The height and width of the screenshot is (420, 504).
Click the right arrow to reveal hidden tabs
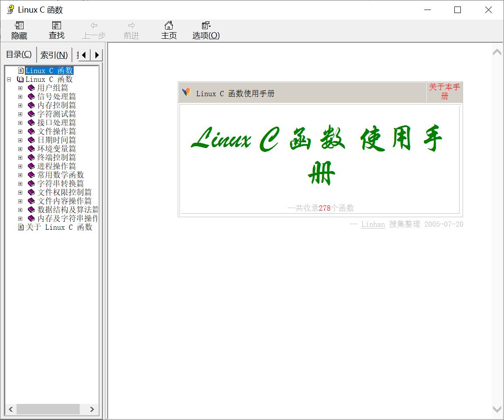pyautogui.click(x=97, y=54)
